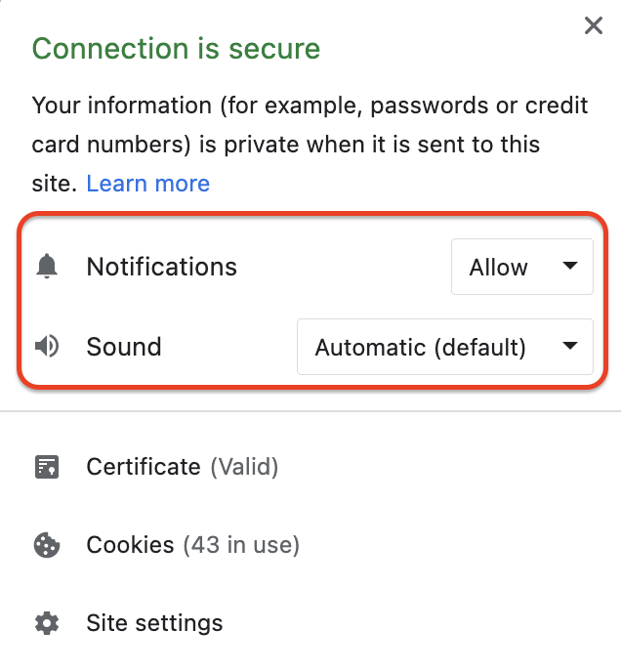The height and width of the screenshot is (672, 621).
Task: Open Site settings
Action: [310, 623]
